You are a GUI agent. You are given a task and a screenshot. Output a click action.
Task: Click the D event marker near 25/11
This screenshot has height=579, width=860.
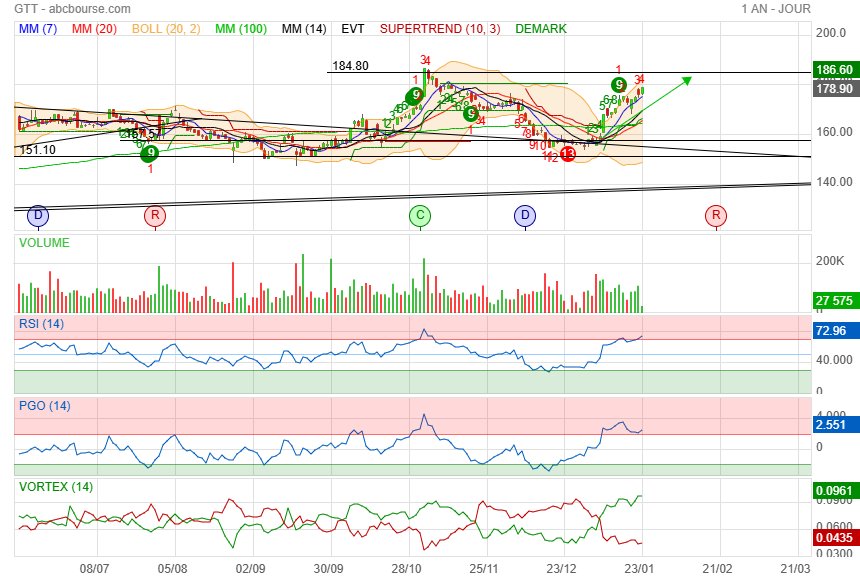coord(525,215)
